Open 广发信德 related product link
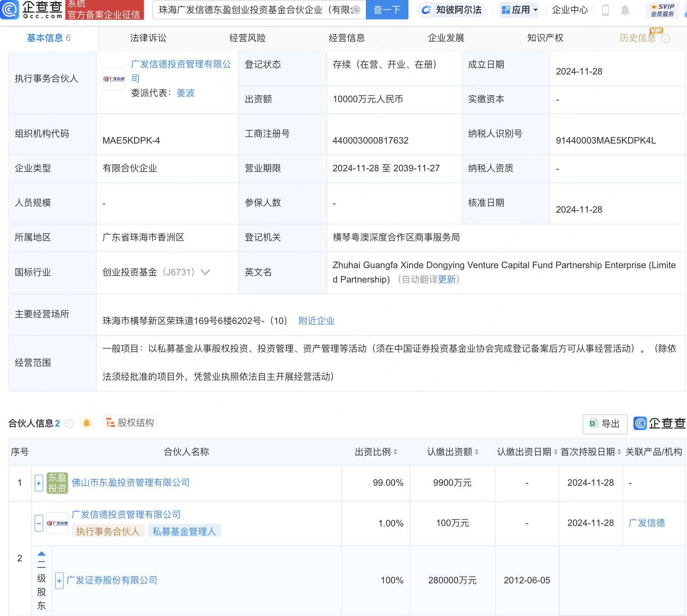This screenshot has width=687, height=616. tap(647, 523)
